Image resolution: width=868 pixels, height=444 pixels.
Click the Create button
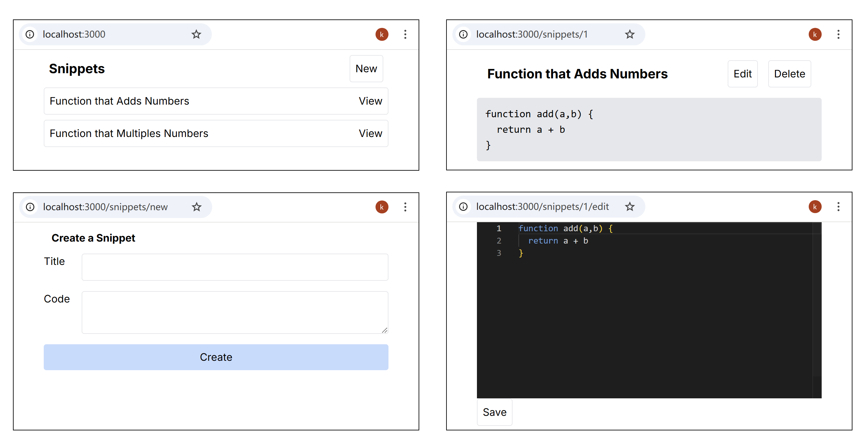[216, 357]
